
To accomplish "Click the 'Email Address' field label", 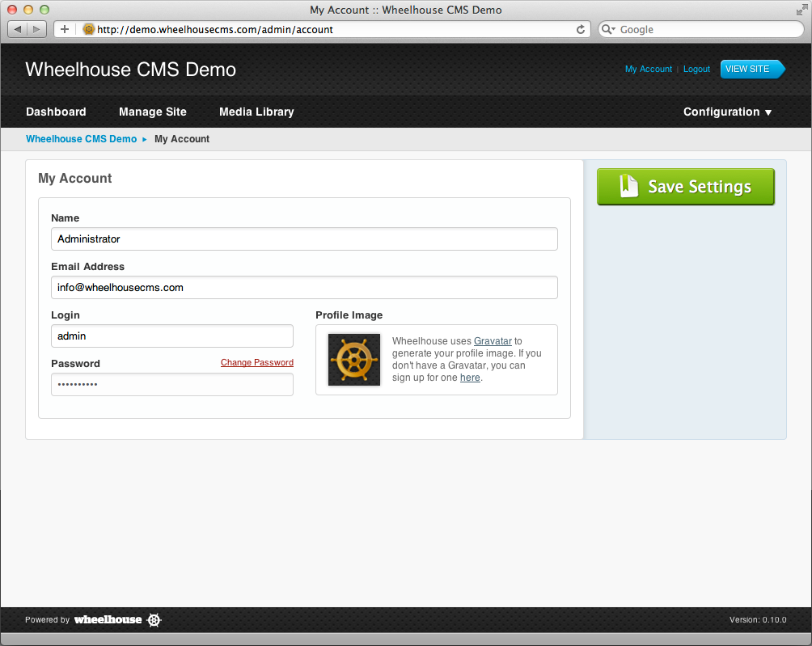I will click(87, 267).
